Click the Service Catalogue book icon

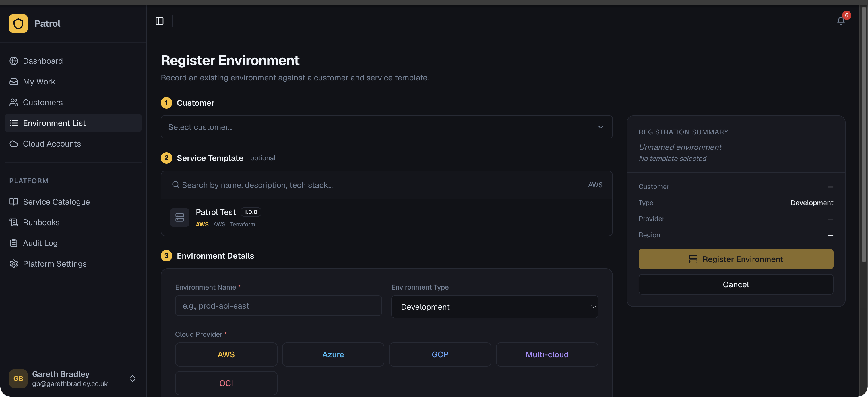click(14, 201)
